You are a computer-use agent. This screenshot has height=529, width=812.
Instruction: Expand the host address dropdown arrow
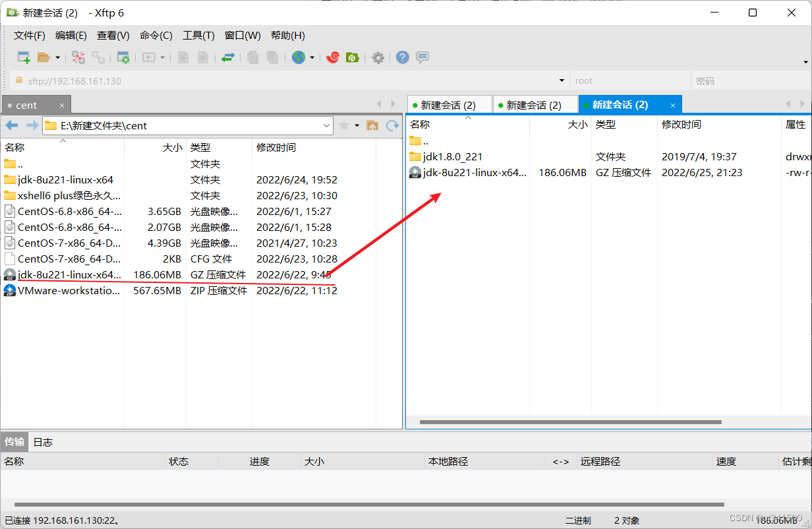coord(562,81)
